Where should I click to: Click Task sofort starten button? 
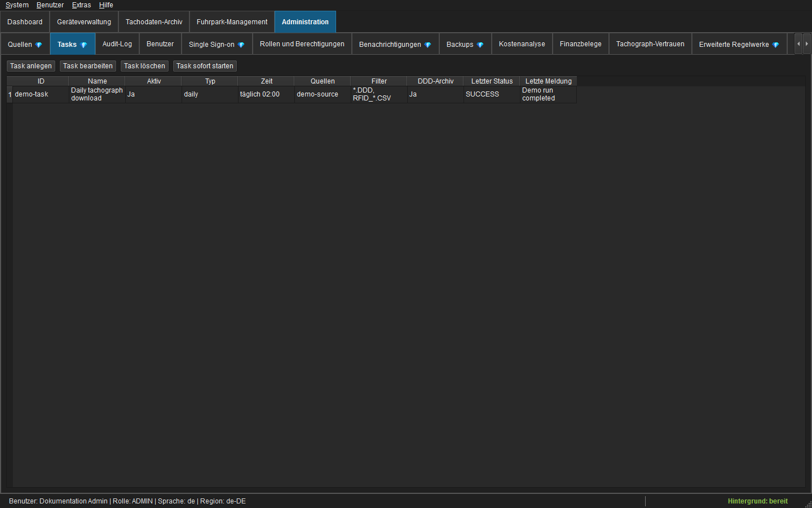click(205, 66)
